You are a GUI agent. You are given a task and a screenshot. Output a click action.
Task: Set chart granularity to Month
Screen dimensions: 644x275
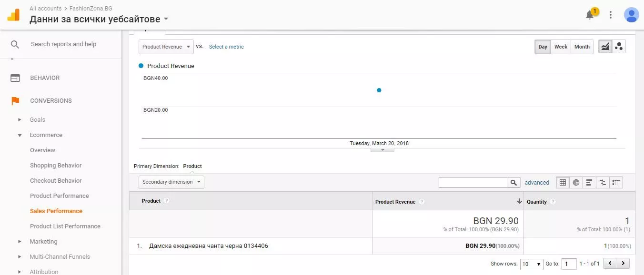(x=582, y=47)
